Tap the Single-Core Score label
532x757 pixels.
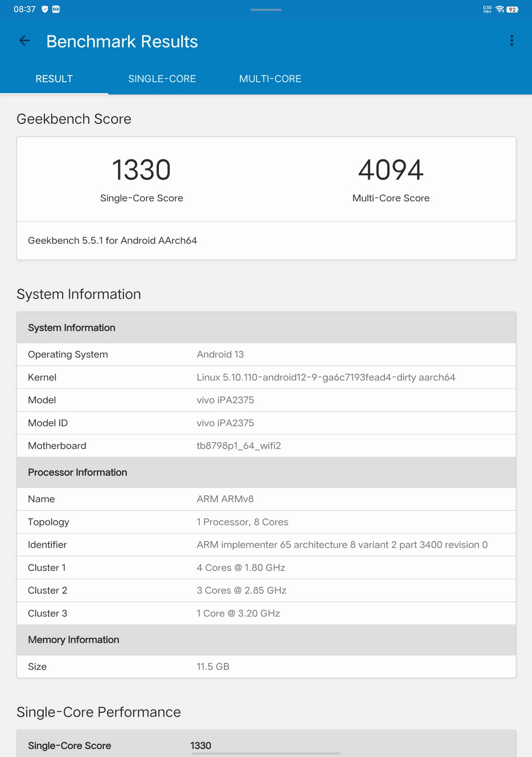tap(142, 198)
